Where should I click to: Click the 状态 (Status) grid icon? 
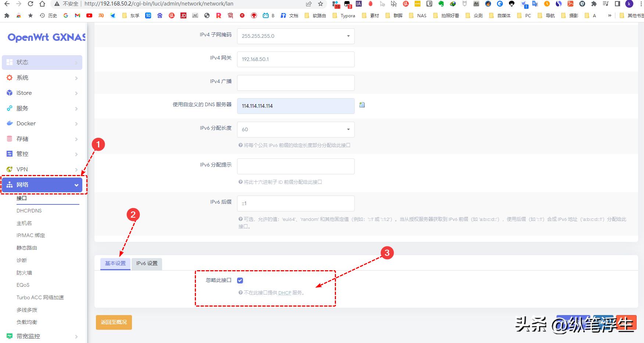pos(10,62)
